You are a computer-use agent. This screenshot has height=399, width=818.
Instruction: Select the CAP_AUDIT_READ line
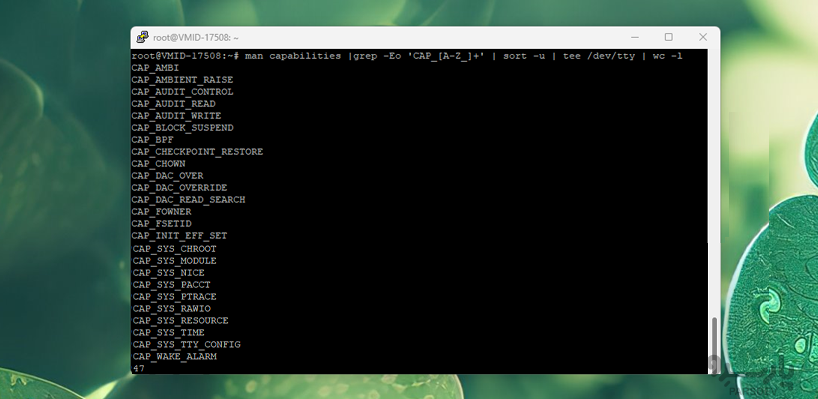(173, 104)
